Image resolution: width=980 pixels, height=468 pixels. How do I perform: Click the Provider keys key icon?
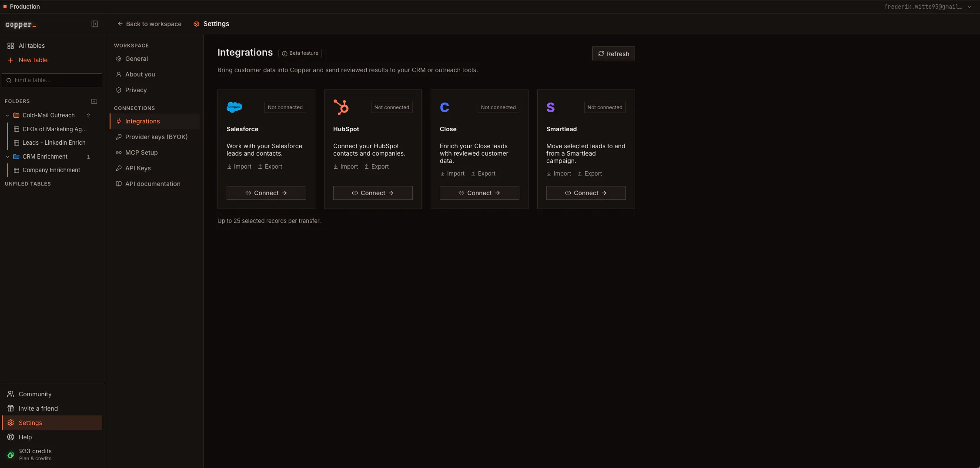[119, 137]
